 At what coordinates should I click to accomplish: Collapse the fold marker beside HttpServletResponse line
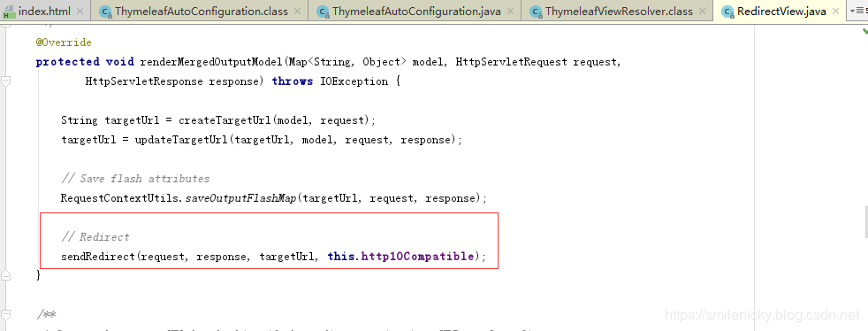(6, 81)
